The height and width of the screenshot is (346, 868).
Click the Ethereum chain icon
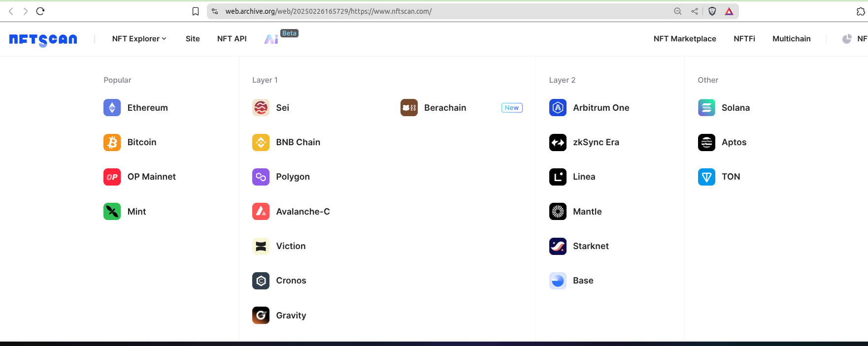pos(112,108)
